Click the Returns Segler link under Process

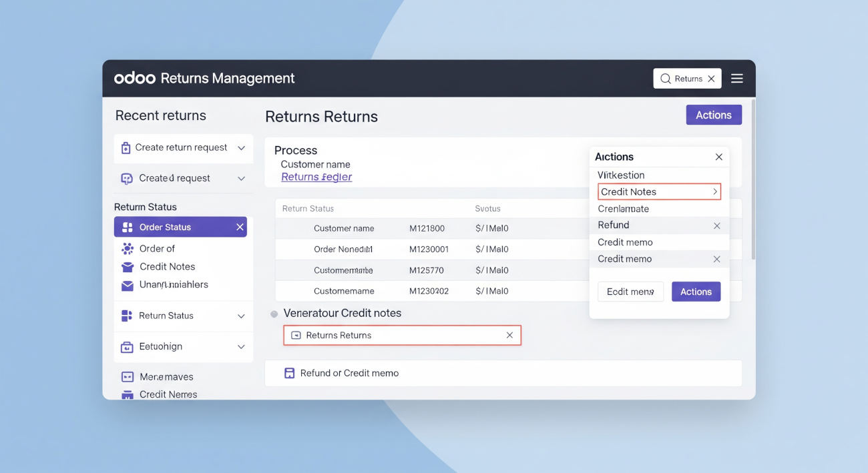316,176
